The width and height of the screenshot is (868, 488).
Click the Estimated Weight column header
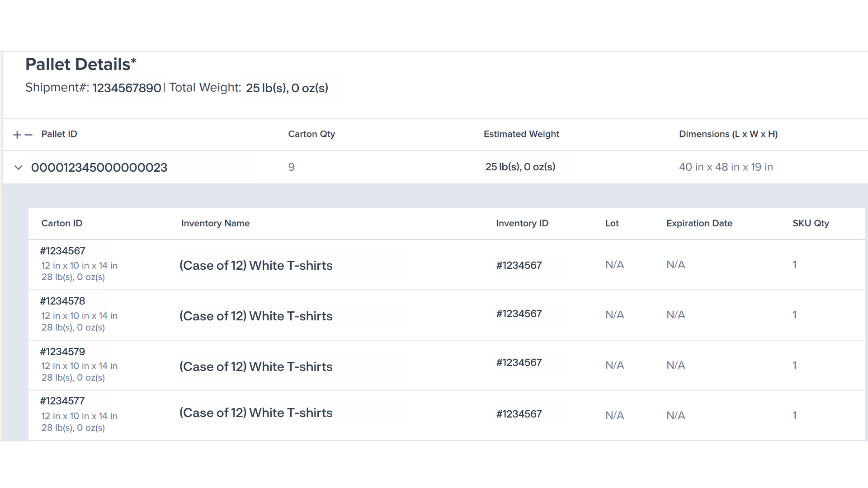[521, 134]
